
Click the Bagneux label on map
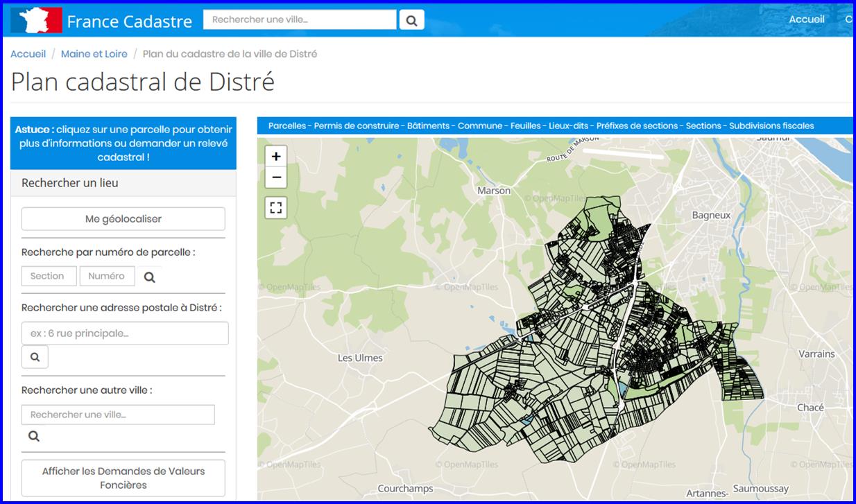coord(712,216)
